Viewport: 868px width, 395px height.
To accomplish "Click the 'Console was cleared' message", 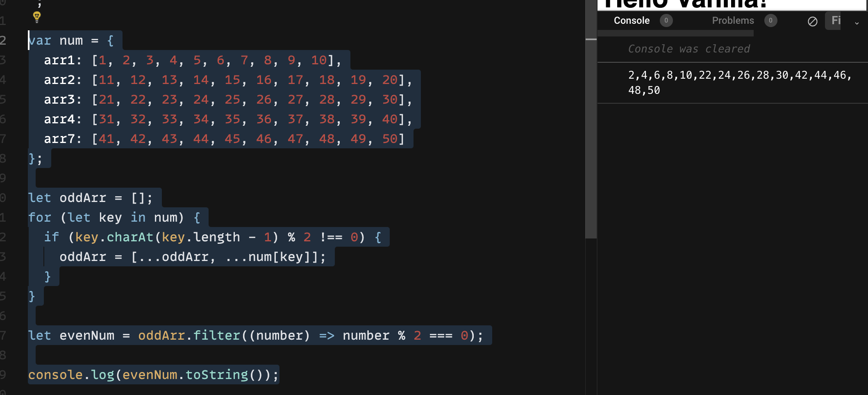I will (x=689, y=49).
